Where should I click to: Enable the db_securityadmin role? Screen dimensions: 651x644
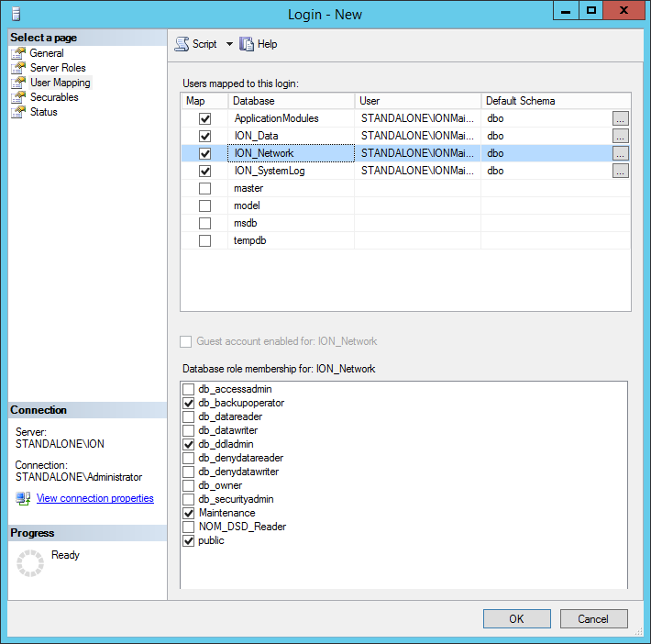189,499
